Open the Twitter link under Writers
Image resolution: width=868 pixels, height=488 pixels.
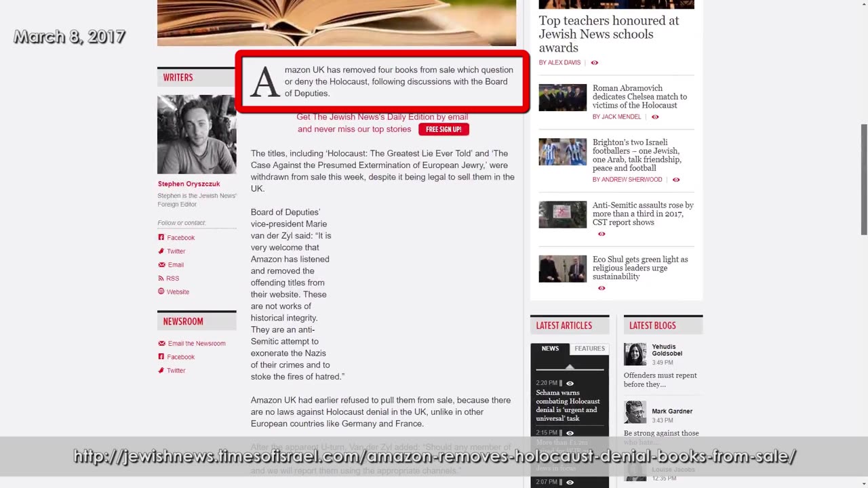click(x=176, y=251)
